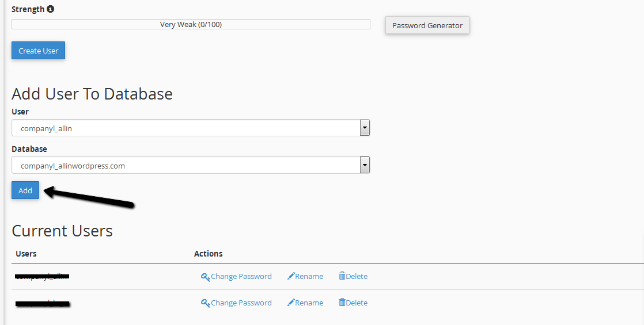Click the Add button
Screen dimensions: 644x325
(25, 190)
